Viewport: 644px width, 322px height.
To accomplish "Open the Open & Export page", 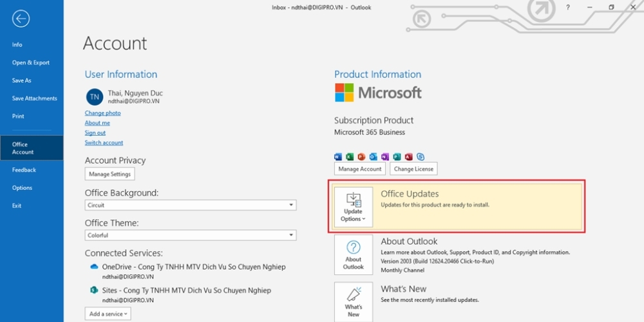I will coord(31,63).
